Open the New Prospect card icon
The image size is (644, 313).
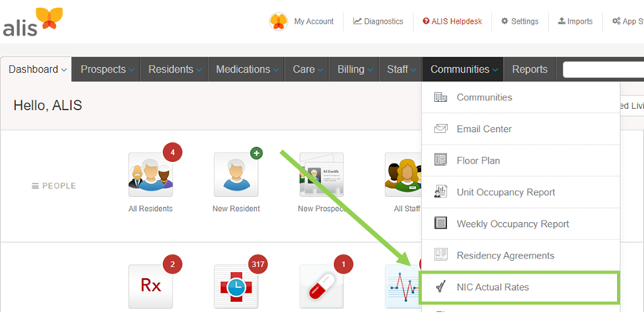coord(321,175)
